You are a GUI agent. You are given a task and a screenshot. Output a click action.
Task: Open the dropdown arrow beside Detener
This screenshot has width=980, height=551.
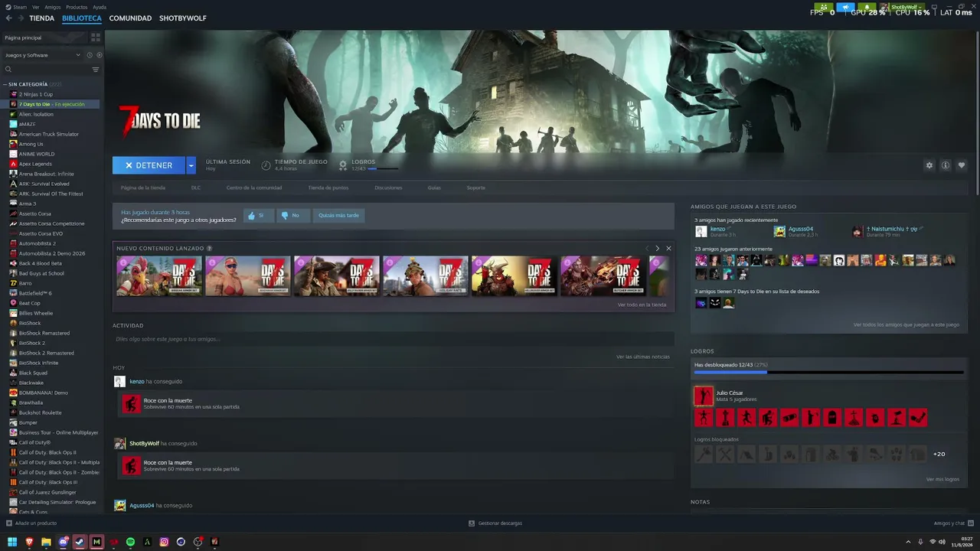coord(191,165)
